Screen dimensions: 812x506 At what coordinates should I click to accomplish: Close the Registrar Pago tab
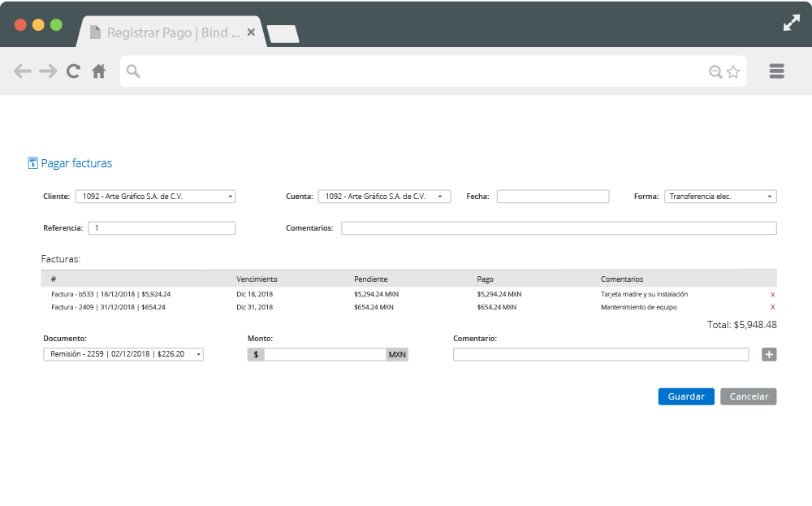[251, 32]
